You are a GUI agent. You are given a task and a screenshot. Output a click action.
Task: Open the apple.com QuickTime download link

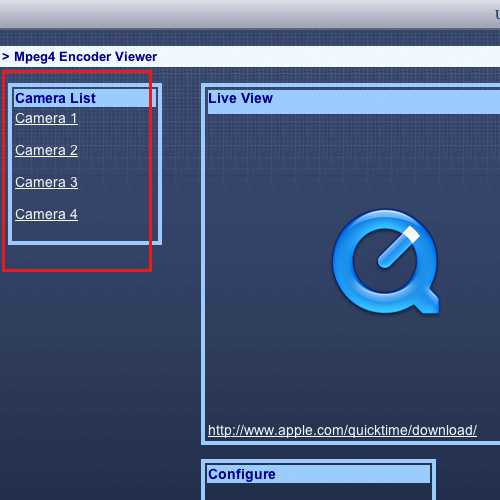point(342,430)
